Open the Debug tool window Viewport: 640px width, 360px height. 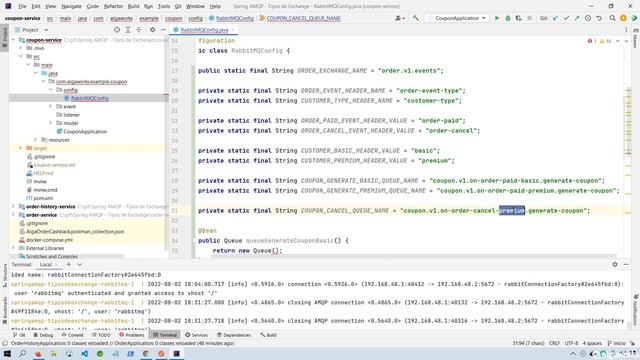[x=43, y=335]
